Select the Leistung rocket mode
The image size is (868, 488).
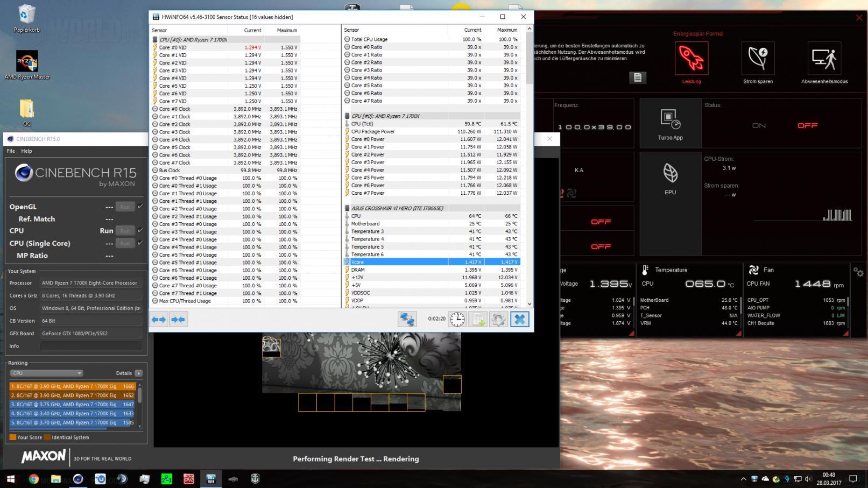(x=691, y=59)
